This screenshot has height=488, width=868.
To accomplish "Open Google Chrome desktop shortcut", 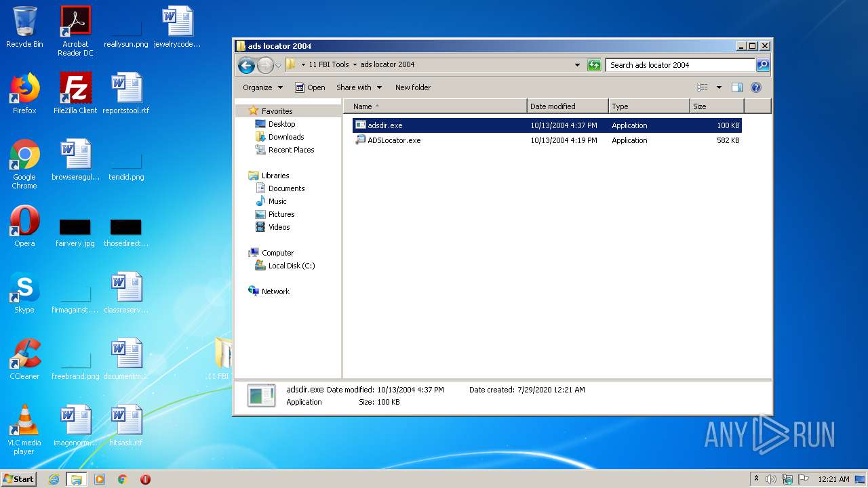I will pos(24,164).
